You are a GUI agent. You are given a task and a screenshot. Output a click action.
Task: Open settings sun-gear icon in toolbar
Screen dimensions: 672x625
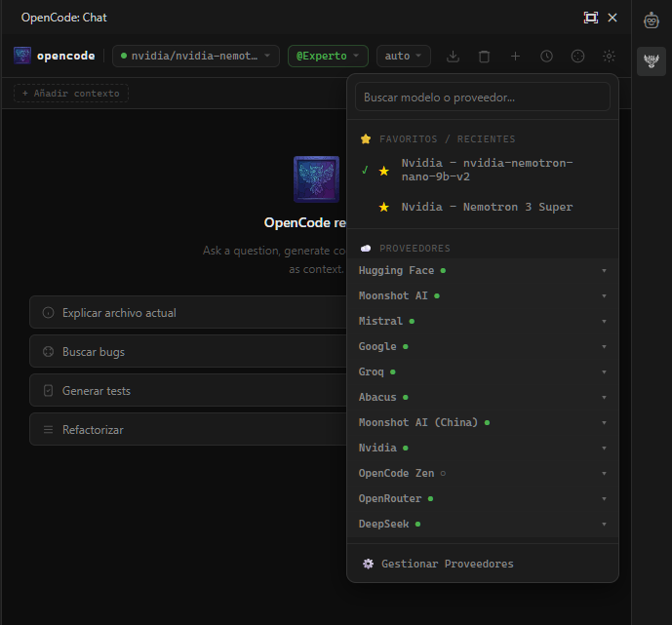point(609,57)
